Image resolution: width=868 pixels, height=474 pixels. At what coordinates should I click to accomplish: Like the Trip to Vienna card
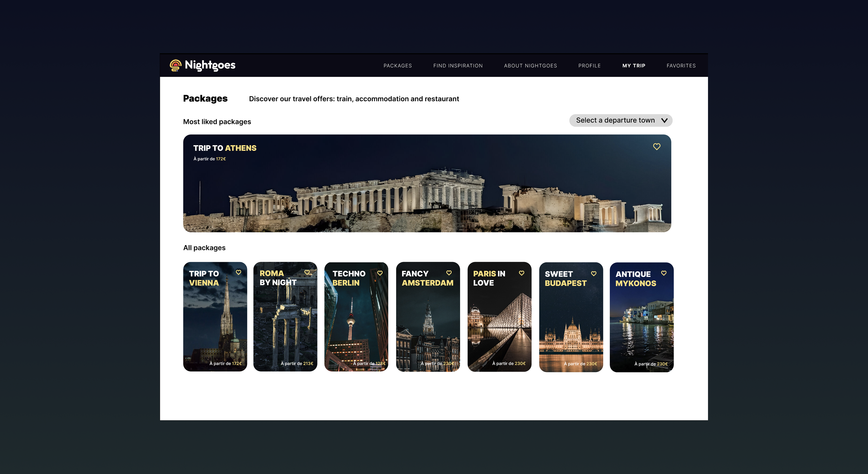pos(239,272)
